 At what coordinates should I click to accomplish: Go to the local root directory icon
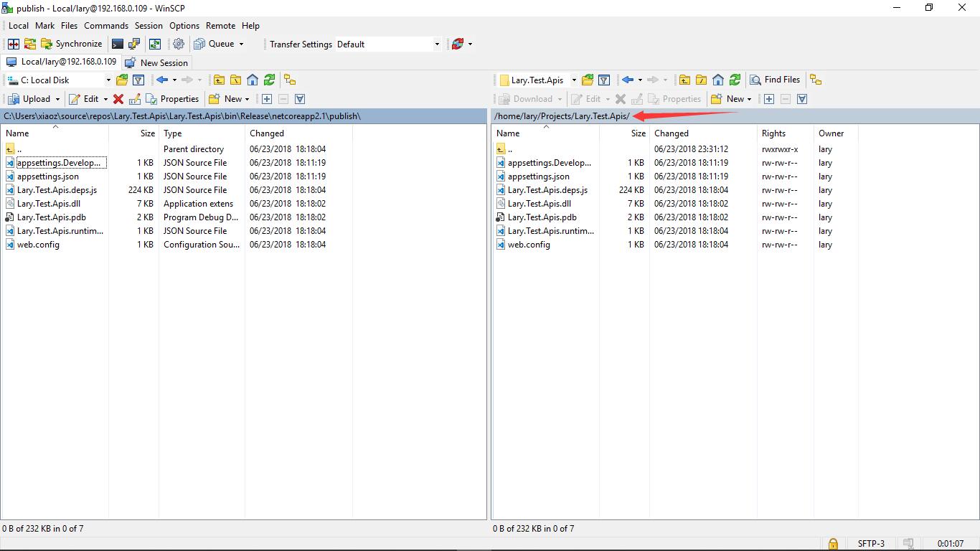coord(235,80)
